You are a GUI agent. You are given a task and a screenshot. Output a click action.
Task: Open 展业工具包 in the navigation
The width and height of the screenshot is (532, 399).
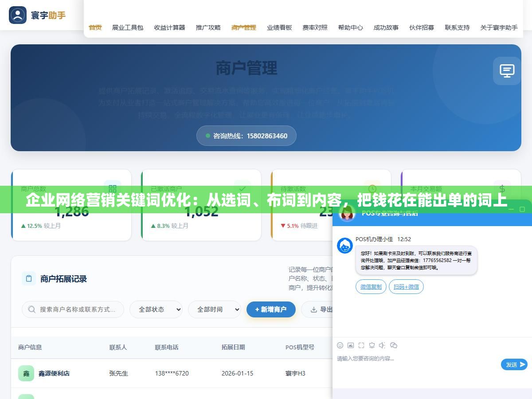click(128, 27)
